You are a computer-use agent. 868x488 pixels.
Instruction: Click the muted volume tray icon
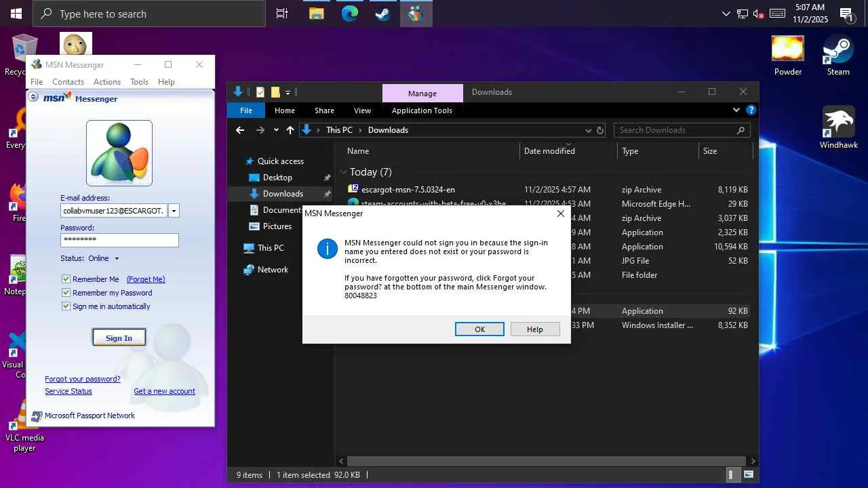(x=759, y=14)
